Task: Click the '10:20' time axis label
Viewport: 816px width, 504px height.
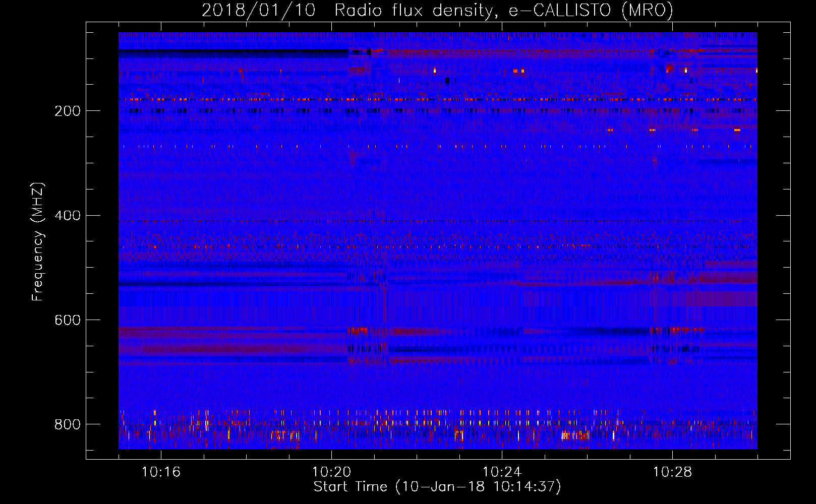Action: click(x=331, y=472)
